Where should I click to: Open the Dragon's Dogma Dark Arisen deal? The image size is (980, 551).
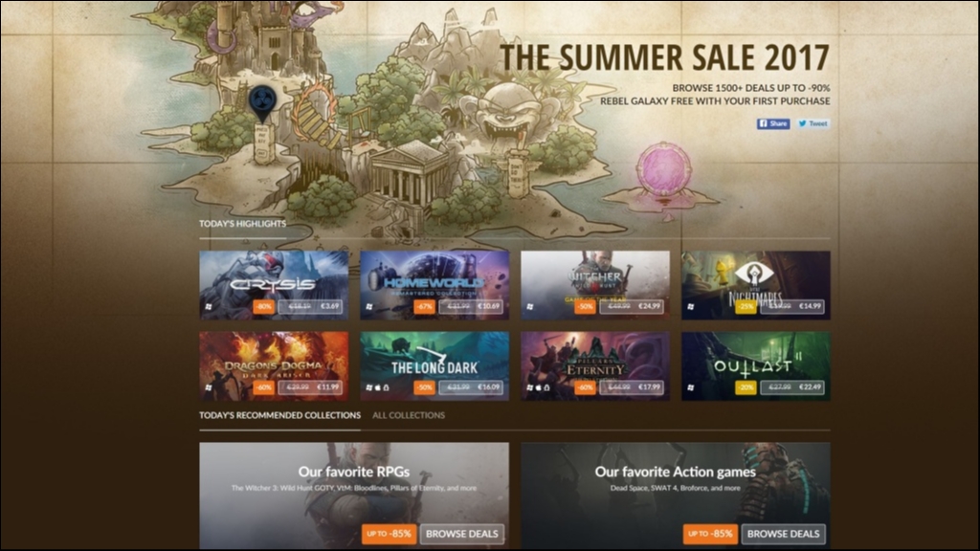(274, 366)
